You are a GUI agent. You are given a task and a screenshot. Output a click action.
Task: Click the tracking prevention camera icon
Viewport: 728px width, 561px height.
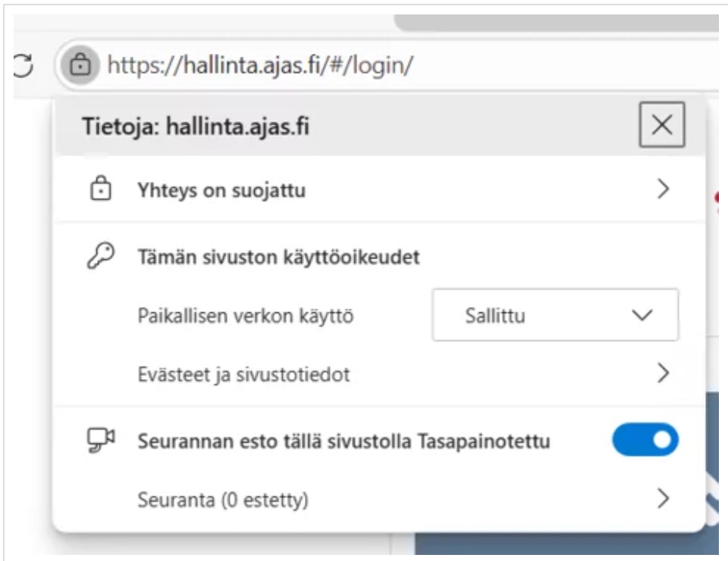[x=101, y=440]
